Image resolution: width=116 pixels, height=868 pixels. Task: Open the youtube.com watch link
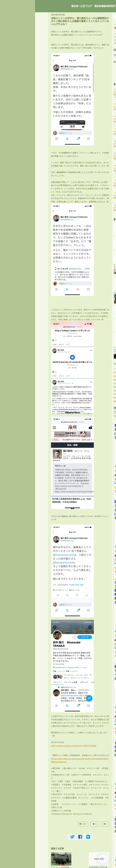click(74, 746)
